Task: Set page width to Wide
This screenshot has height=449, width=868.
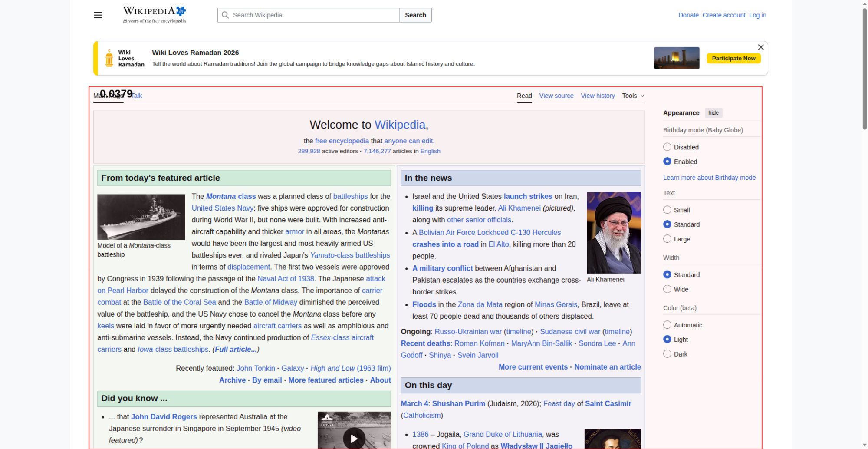Action: [x=667, y=289]
